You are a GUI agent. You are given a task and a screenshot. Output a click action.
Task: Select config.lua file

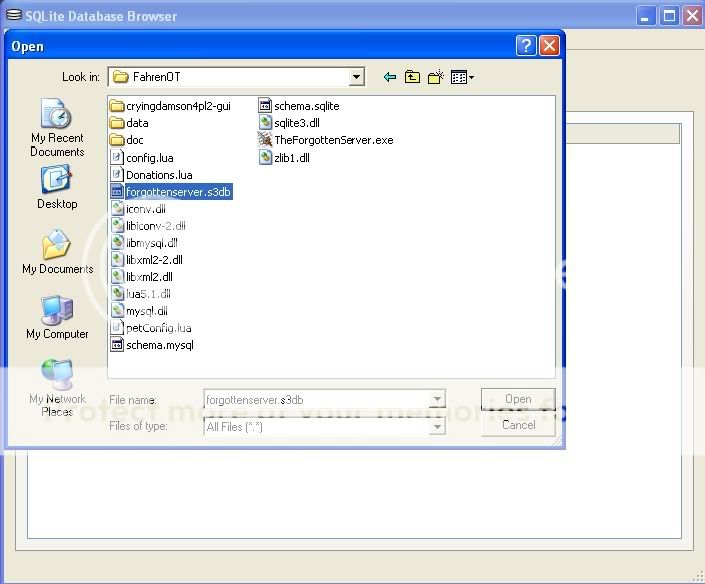[x=142, y=158]
